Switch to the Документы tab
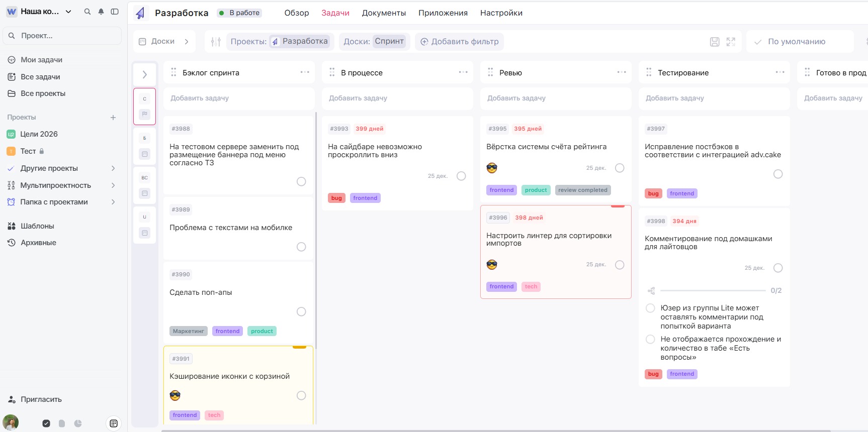The image size is (868, 432). (384, 13)
